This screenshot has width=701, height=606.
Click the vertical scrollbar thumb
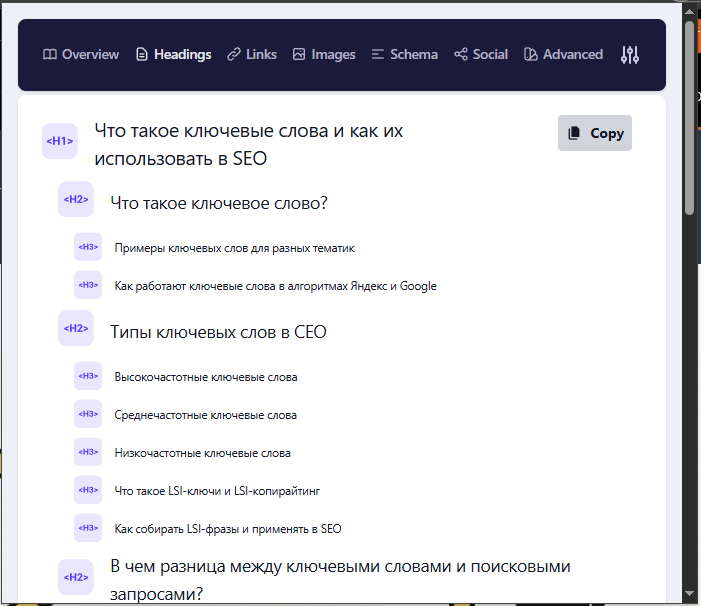[x=689, y=118]
